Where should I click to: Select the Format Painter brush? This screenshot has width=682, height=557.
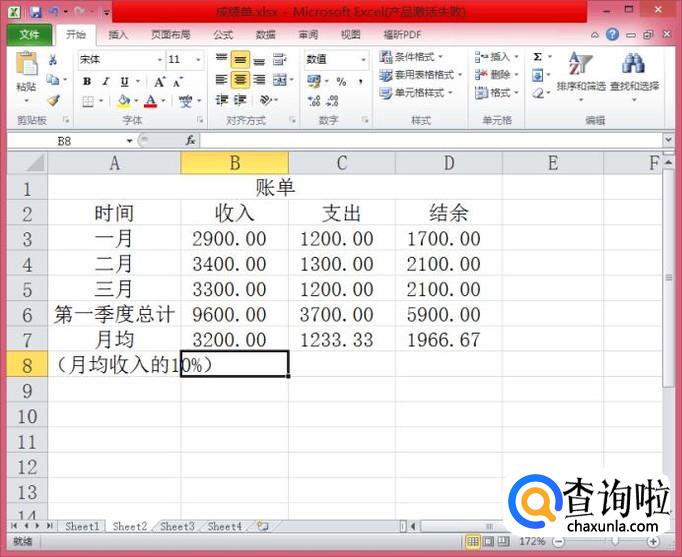[53, 100]
